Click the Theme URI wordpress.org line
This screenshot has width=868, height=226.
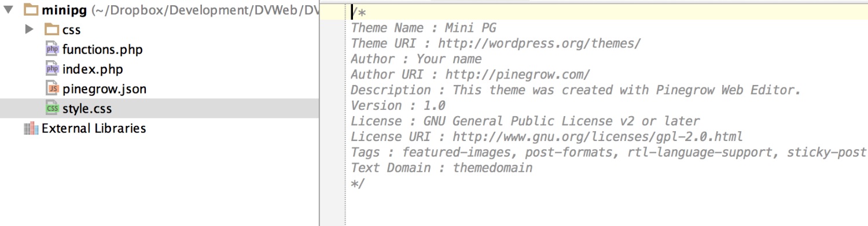(496, 43)
